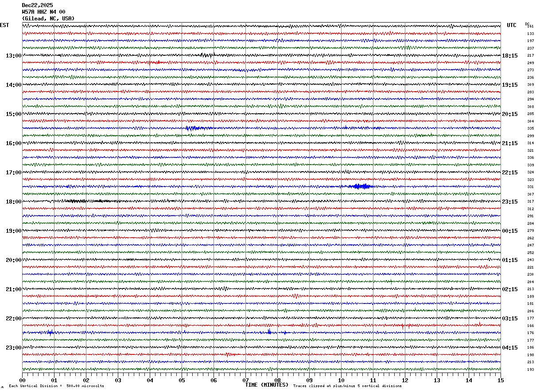
Task: Click the 04:15 UTC time label
Action: click(510, 348)
